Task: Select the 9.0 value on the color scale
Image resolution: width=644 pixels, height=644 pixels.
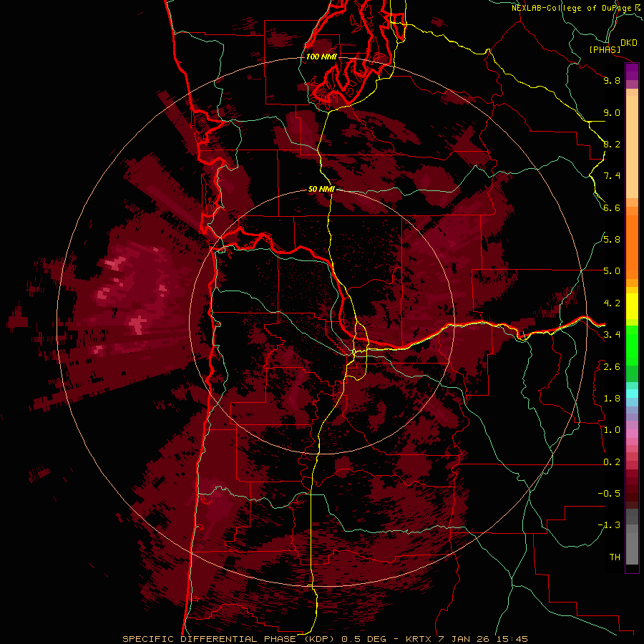Action: [612, 112]
